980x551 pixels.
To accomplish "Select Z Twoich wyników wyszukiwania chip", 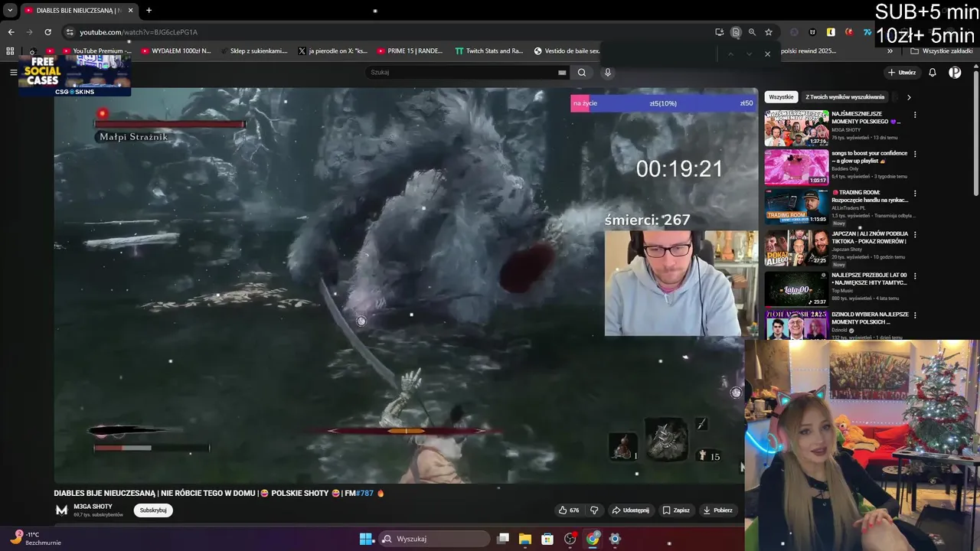I will pyautogui.click(x=845, y=97).
